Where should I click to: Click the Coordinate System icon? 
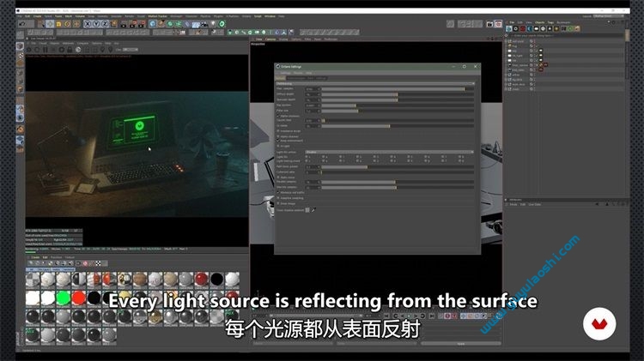[113, 24]
